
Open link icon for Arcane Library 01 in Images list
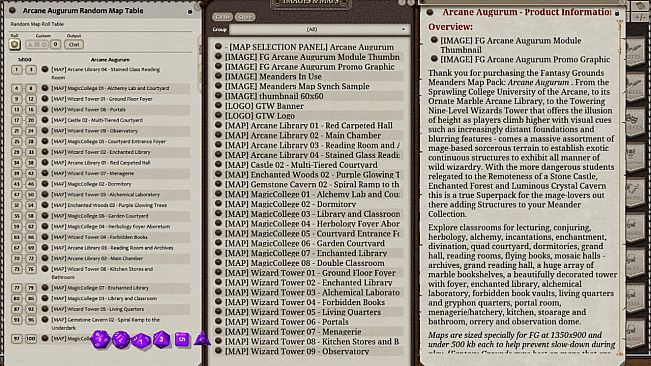218,125
